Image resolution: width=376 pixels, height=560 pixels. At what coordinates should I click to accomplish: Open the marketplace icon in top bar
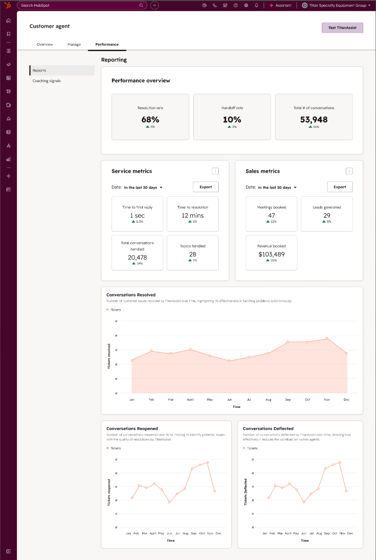(225, 5)
